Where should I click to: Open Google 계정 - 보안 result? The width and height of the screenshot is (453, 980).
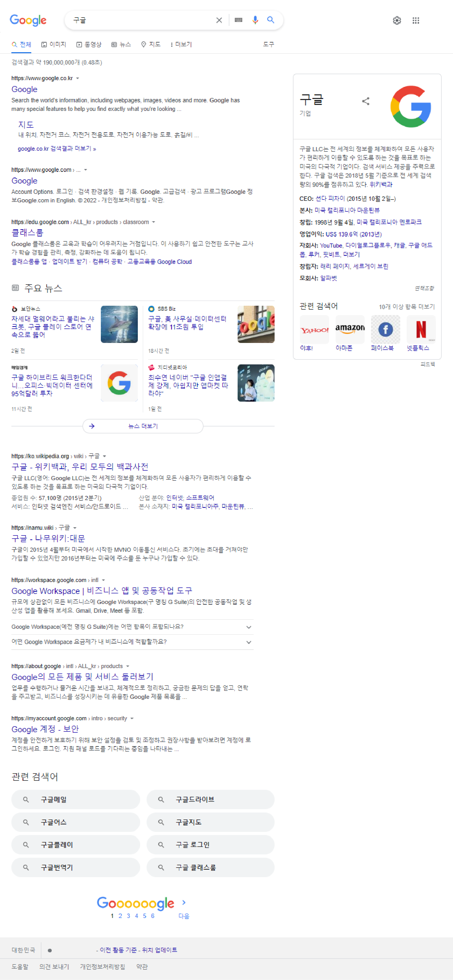pos(45,729)
